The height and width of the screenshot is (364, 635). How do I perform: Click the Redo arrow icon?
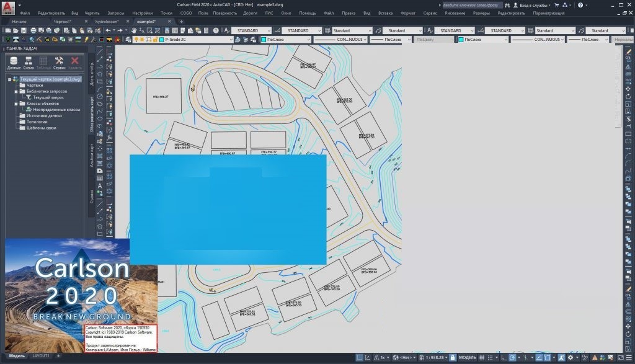coord(120,30)
